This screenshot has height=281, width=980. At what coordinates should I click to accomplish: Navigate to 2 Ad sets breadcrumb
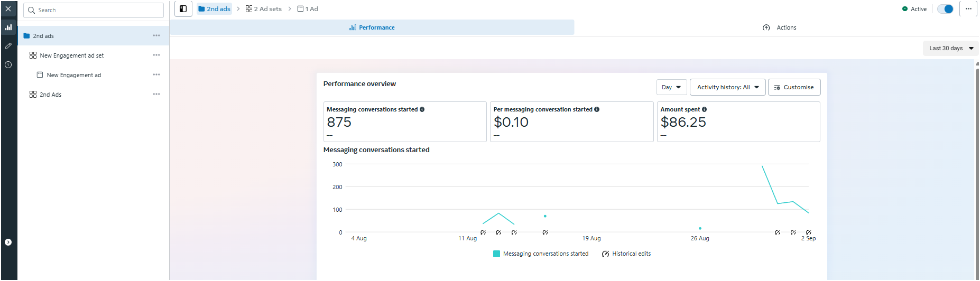[x=264, y=9]
